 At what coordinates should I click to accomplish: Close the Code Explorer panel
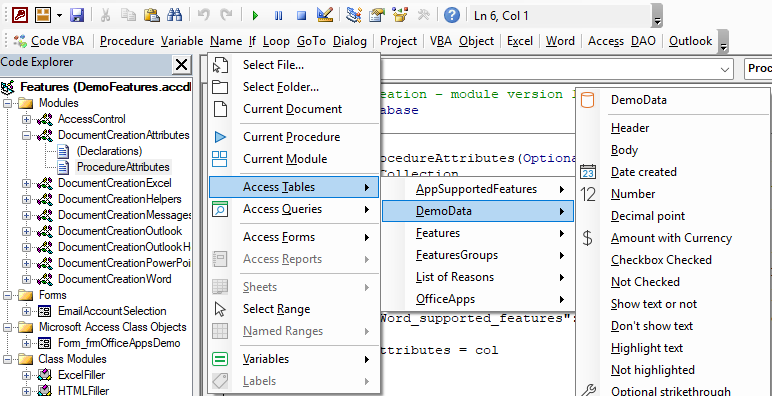pos(182,64)
